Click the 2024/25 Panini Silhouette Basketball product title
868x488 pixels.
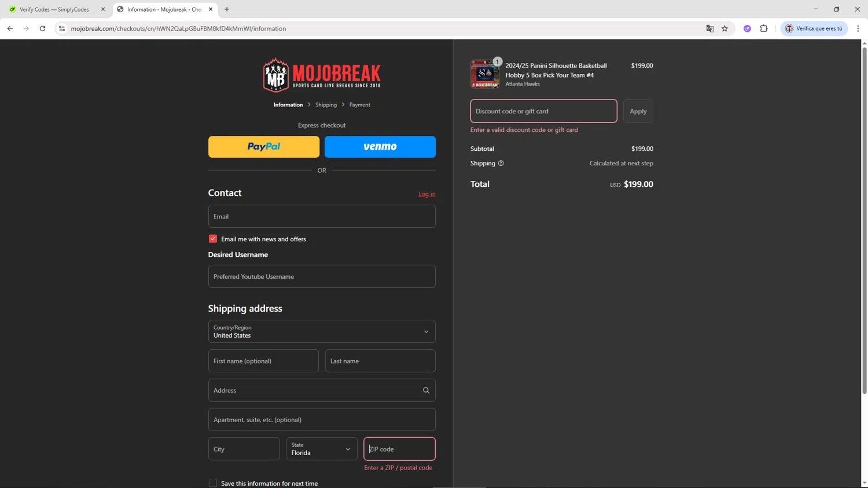556,70
